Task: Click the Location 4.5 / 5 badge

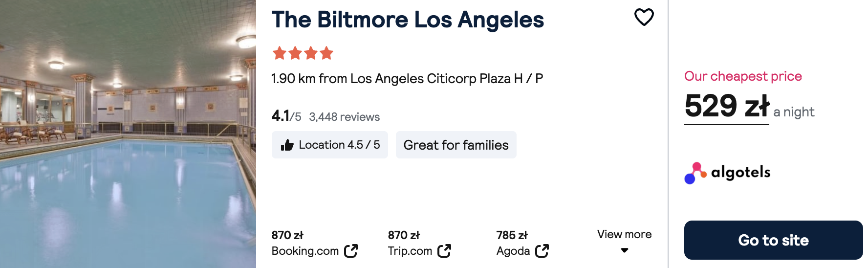Action: tap(330, 145)
